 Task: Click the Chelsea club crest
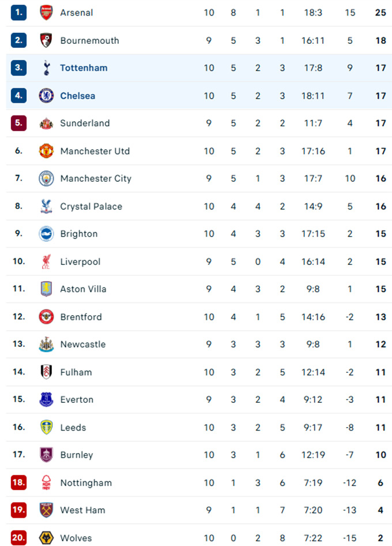pyautogui.click(x=46, y=96)
